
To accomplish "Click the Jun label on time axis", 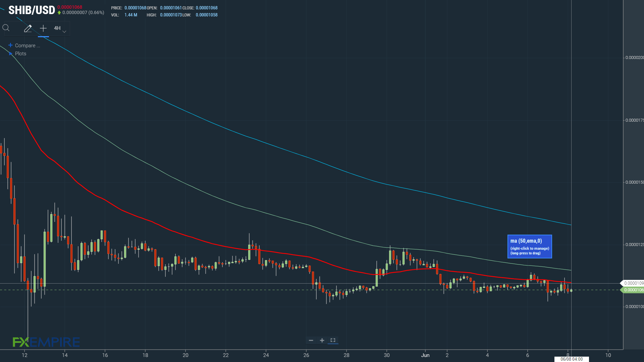I will coord(425,355).
